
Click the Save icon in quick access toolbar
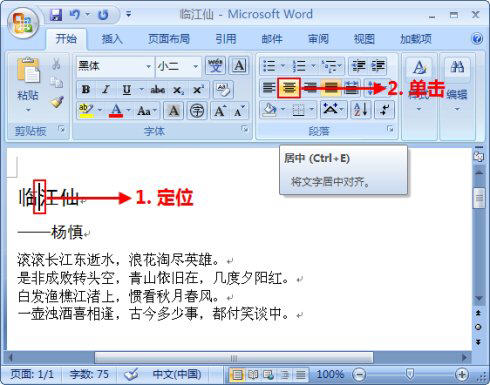[56, 15]
